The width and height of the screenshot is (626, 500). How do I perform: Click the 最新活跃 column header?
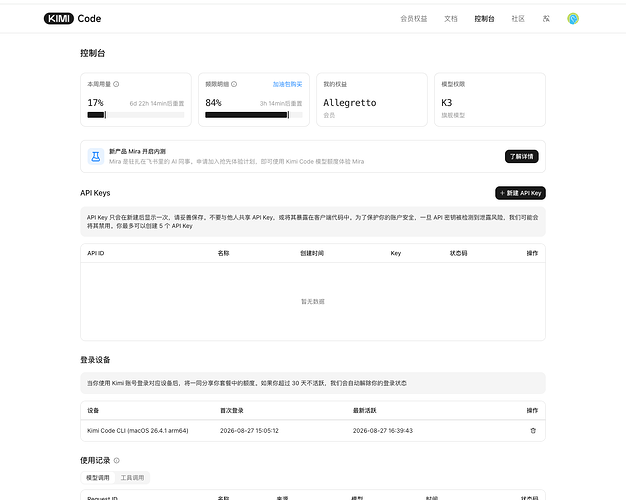tap(365, 411)
